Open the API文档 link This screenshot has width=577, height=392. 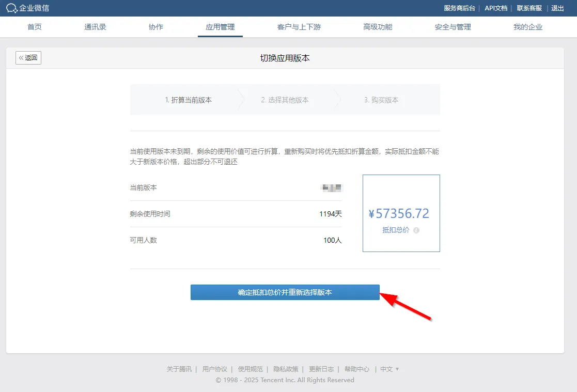tap(495, 8)
